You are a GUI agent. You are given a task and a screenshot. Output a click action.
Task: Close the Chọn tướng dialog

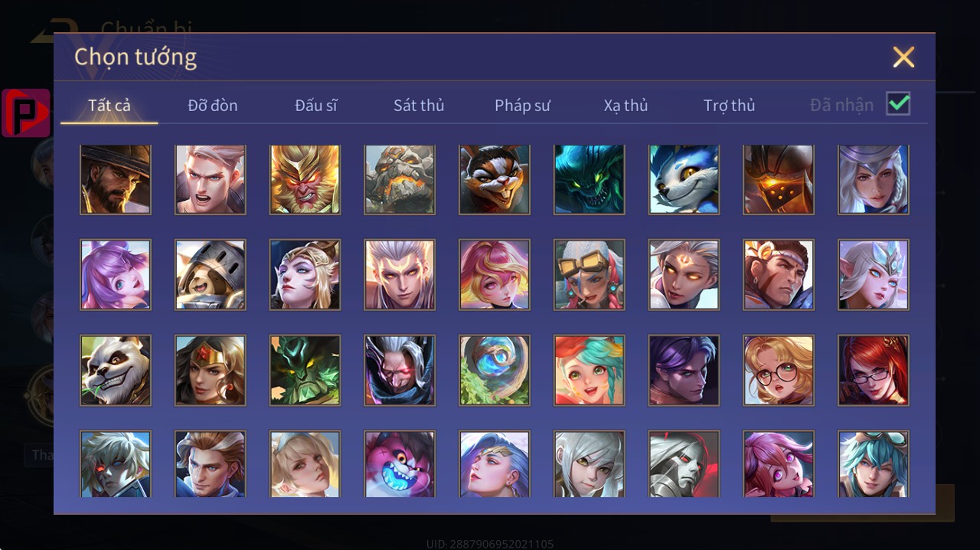pyautogui.click(x=903, y=57)
